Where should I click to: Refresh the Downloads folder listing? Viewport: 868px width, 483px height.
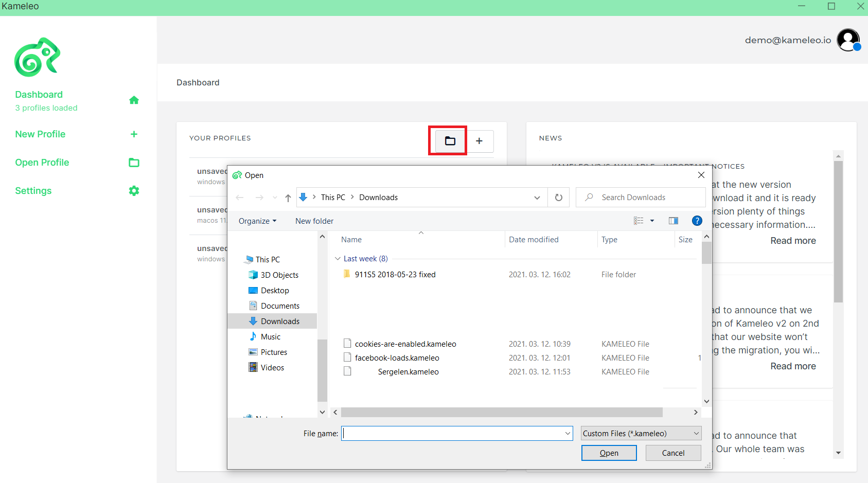click(559, 198)
